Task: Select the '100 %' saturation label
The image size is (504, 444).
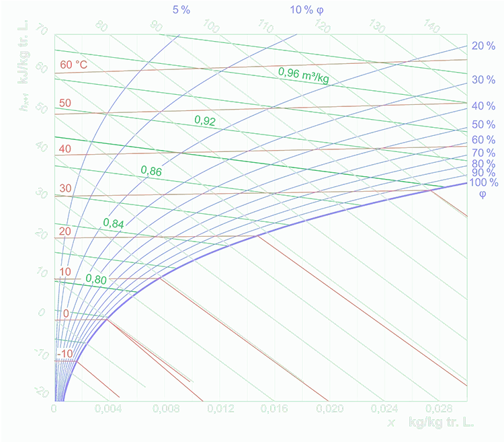Action: pos(484,182)
